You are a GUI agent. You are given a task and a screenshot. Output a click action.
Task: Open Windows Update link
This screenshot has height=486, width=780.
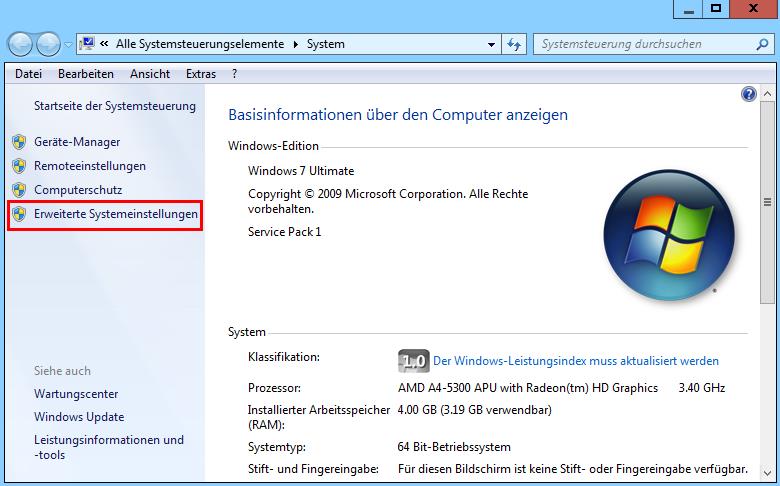click(x=79, y=417)
